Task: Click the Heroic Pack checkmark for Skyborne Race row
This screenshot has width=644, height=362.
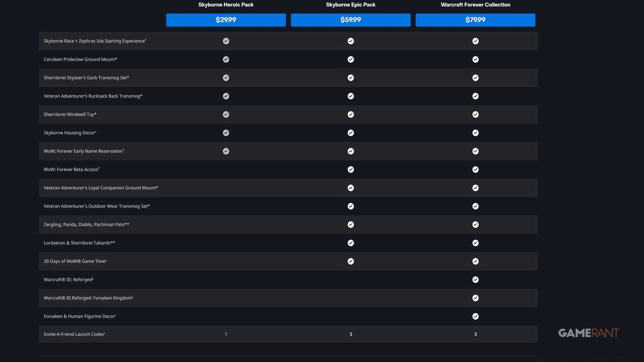Action: click(226, 41)
